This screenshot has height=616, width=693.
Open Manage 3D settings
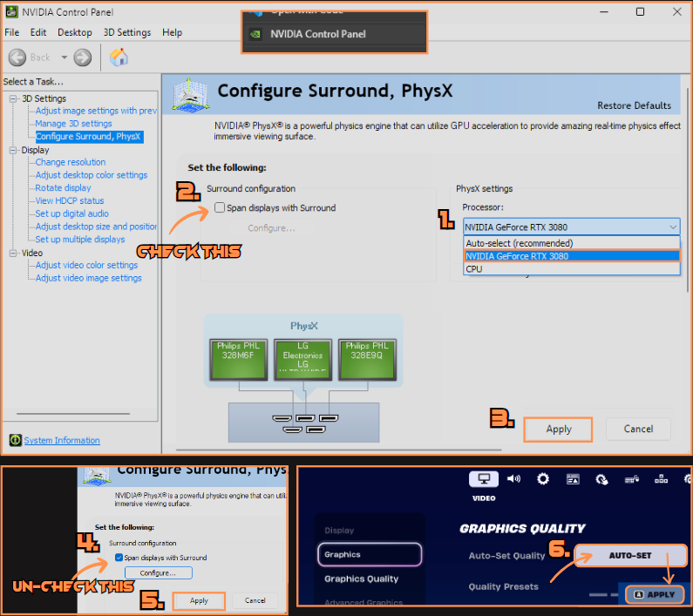(x=73, y=124)
